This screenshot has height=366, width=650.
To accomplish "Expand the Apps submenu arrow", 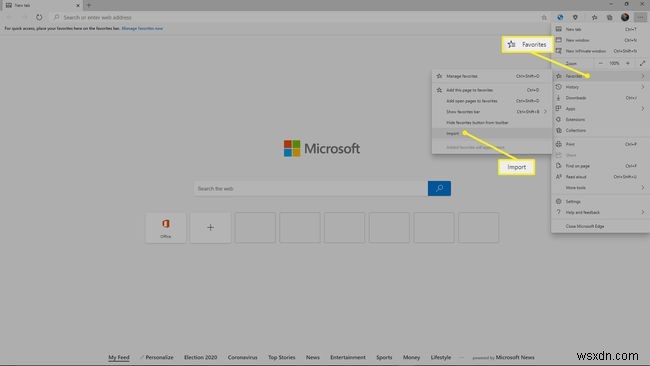I will (x=643, y=109).
